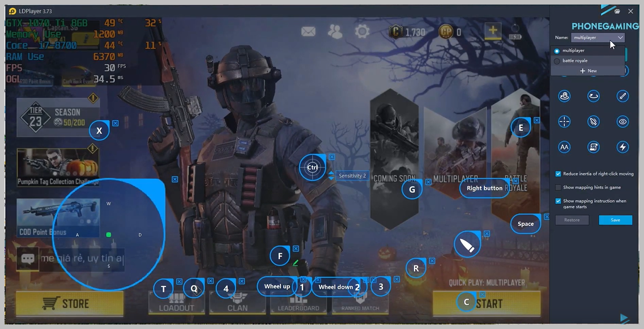Open the chat bubble icon
This screenshot has width=644, height=329.
click(28, 259)
